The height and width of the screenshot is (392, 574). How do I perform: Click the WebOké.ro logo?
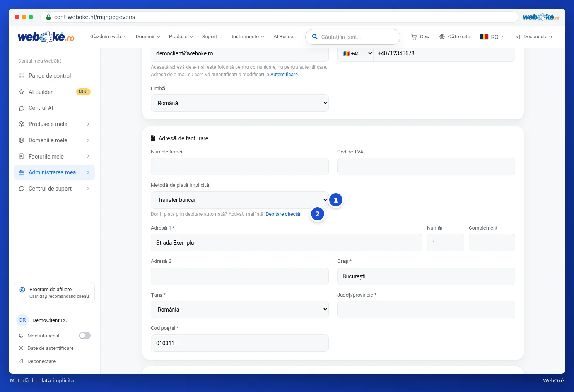coord(46,37)
